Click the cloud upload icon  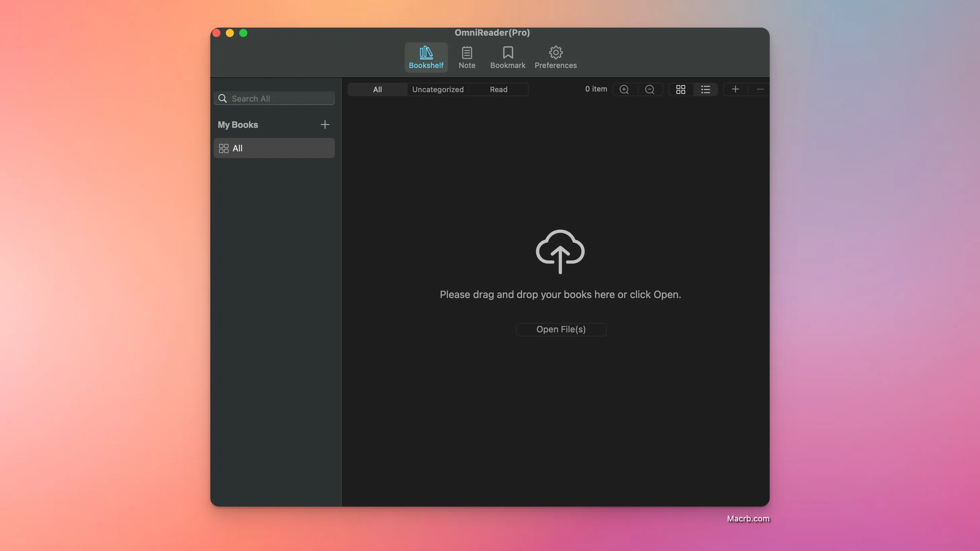coord(560,251)
